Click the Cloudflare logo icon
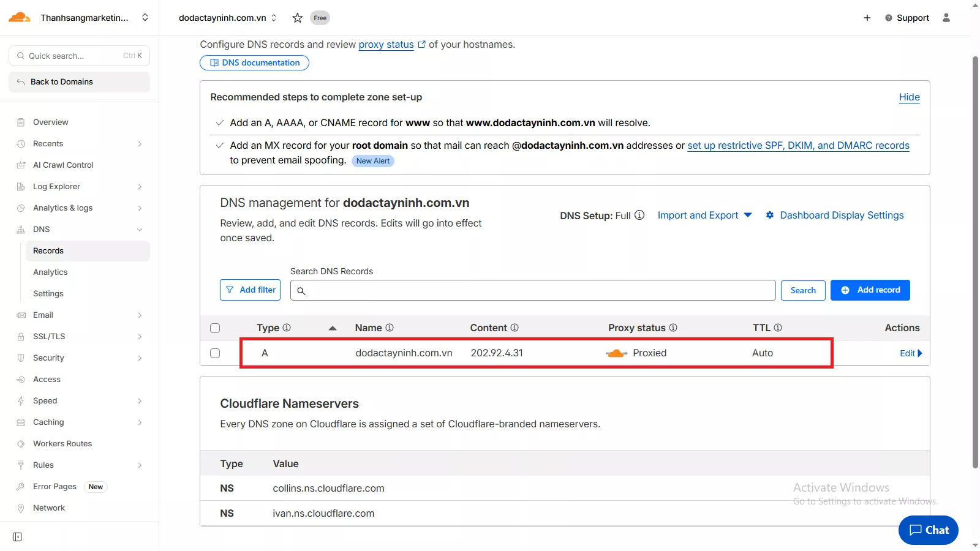This screenshot has width=980, height=551. [x=20, y=17]
